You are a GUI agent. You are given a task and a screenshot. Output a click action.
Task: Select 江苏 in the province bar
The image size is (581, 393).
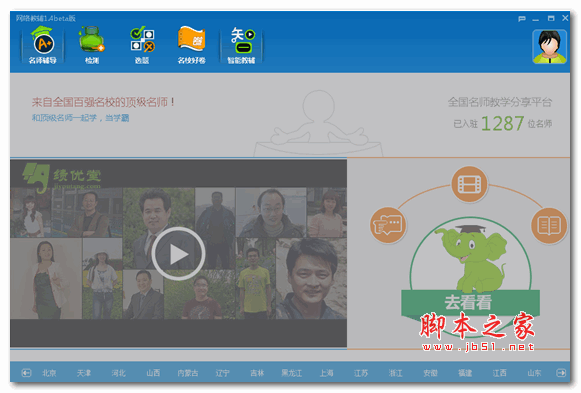point(361,373)
